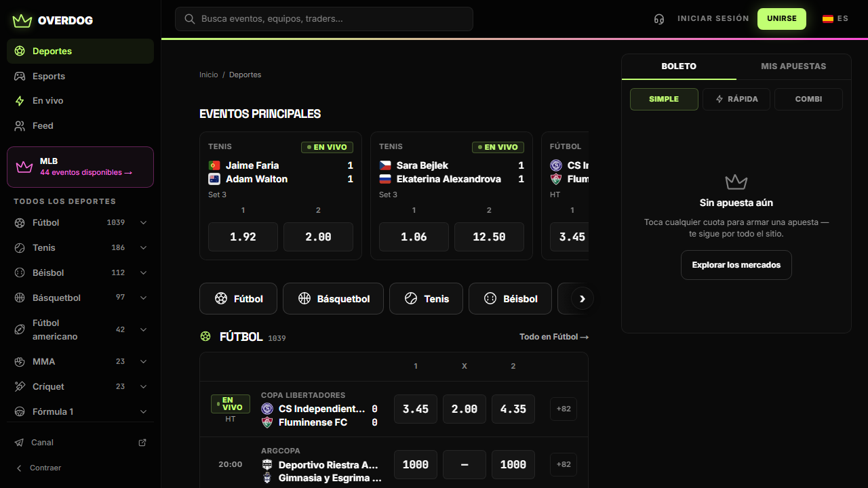The width and height of the screenshot is (868, 488).
Task: Open Esports in the sidebar
Action: point(80,76)
